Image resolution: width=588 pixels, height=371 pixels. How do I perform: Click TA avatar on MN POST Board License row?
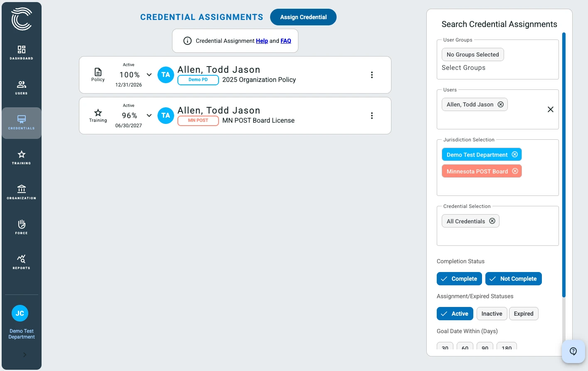coord(166,116)
